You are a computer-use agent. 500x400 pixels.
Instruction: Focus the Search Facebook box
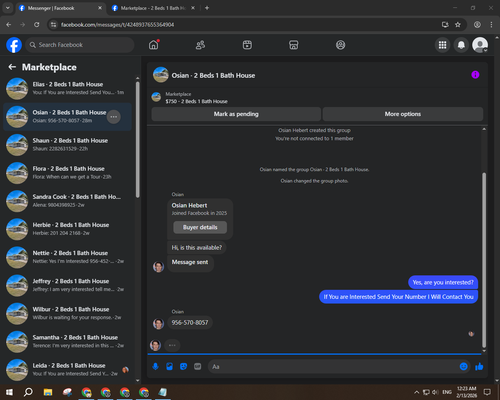(80, 45)
